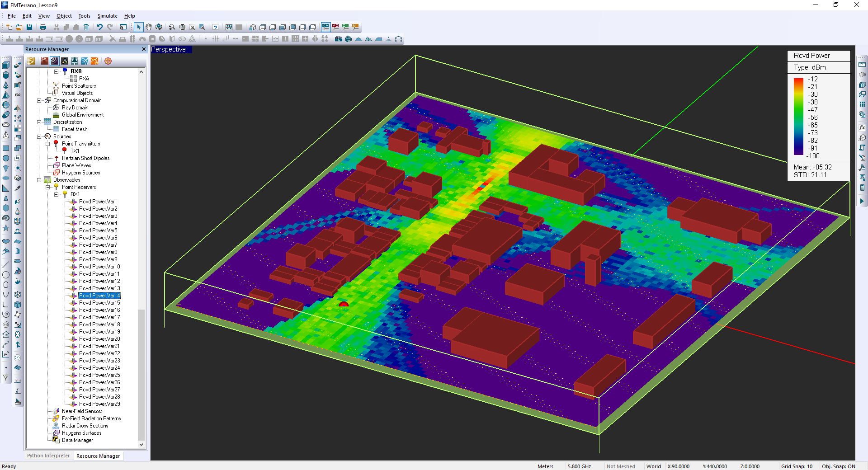
Task: Select the Box solid tool in left toolbar
Action: [x=6, y=65]
